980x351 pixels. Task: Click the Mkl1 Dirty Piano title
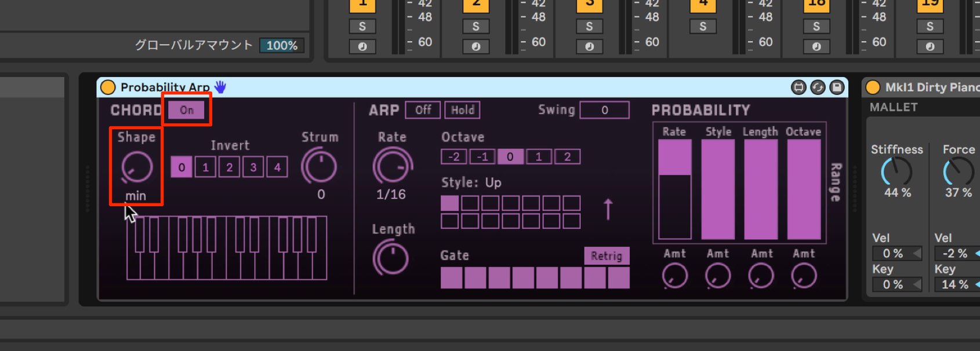tap(932, 87)
